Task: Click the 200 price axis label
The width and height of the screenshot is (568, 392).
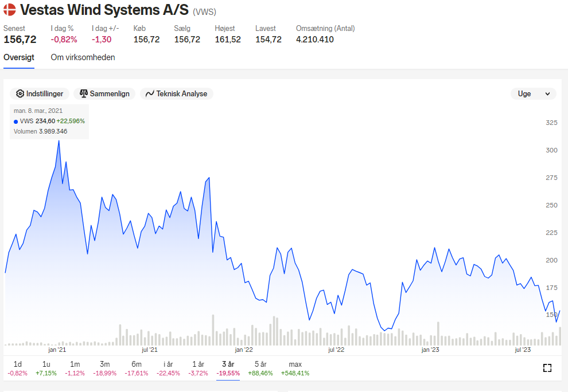Action: point(552,260)
